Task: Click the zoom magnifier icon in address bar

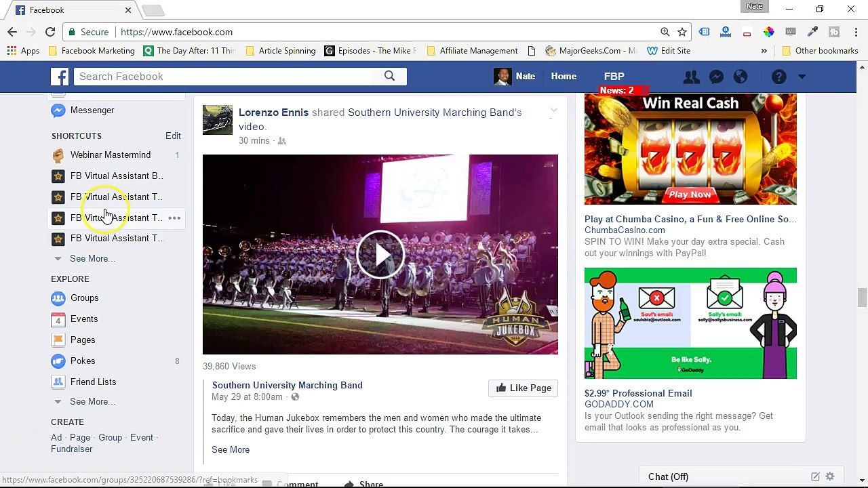Action: (x=665, y=32)
